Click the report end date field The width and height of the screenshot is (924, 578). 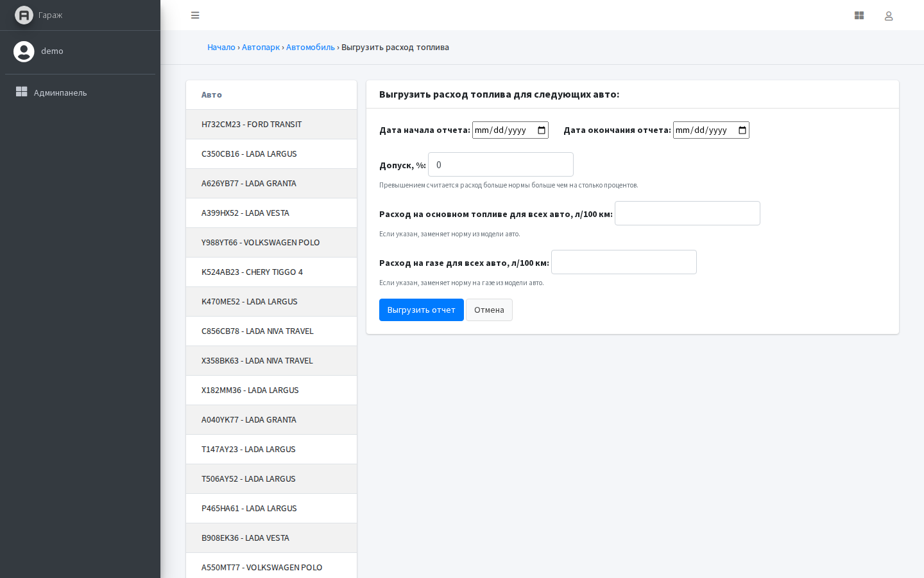[x=711, y=130]
